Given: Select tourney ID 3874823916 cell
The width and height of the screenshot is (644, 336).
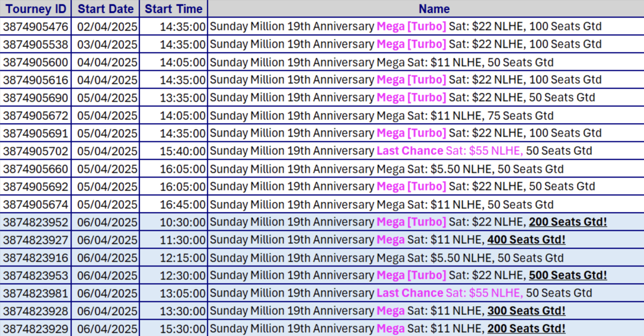Looking at the screenshot, I should (36, 258).
